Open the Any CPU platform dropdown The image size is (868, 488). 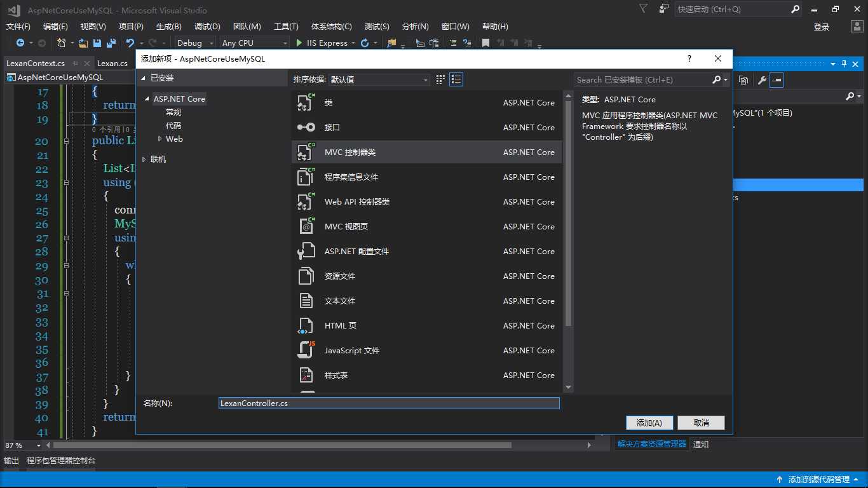pos(254,43)
